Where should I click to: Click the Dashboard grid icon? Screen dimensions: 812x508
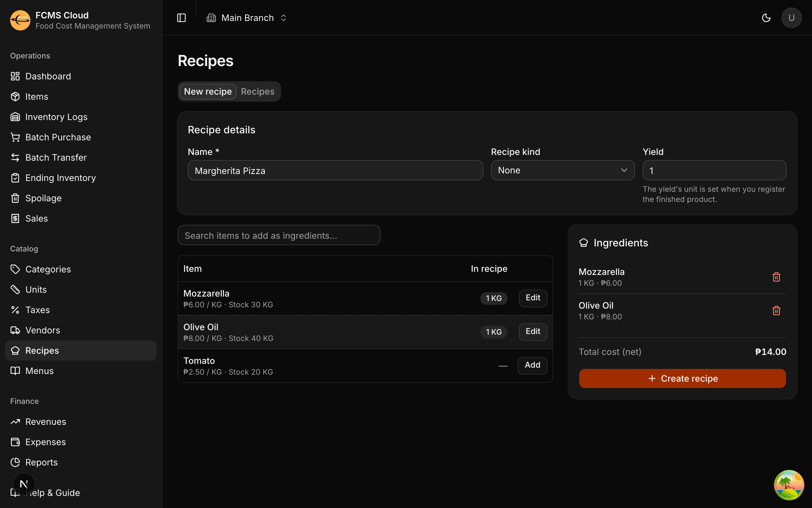[15, 76]
